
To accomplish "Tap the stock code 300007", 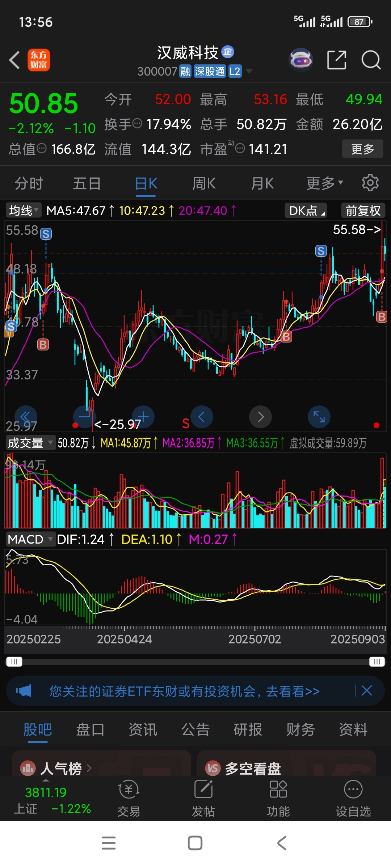I will [157, 71].
